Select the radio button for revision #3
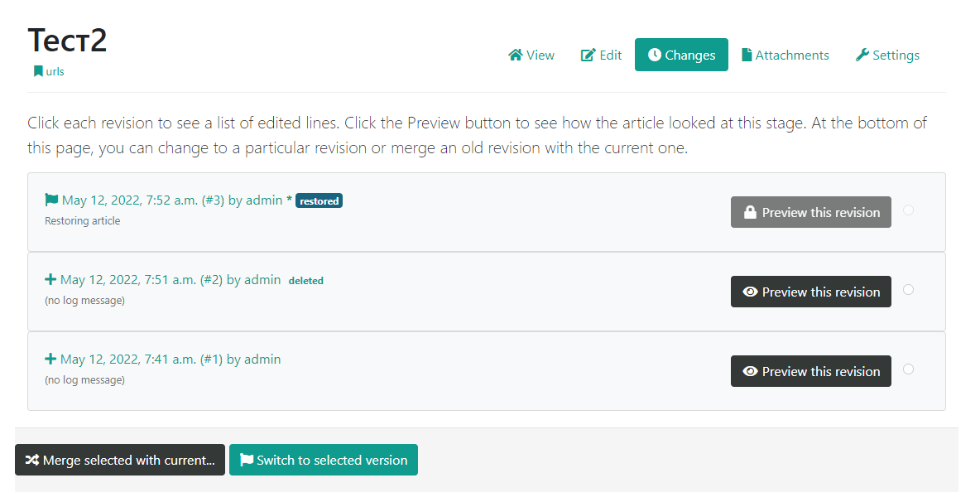Image resolution: width=980 pixels, height=502 pixels. pyautogui.click(x=908, y=210)
